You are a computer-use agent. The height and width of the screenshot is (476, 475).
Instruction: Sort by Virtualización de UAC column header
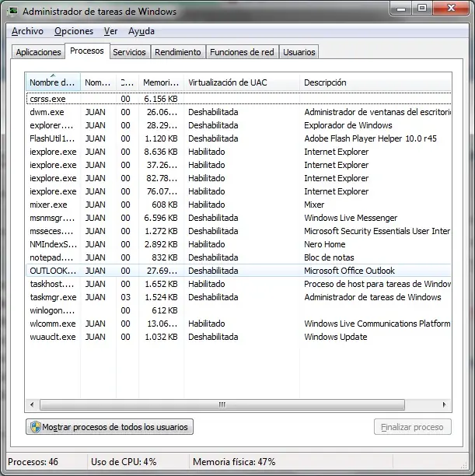tap(242, 82)
